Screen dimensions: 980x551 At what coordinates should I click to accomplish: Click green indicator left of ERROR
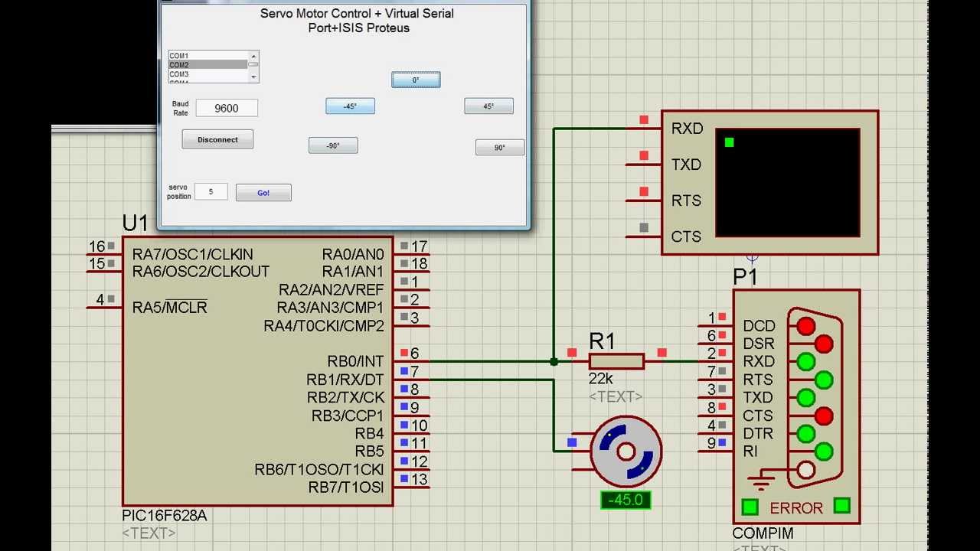click(750, 507)
